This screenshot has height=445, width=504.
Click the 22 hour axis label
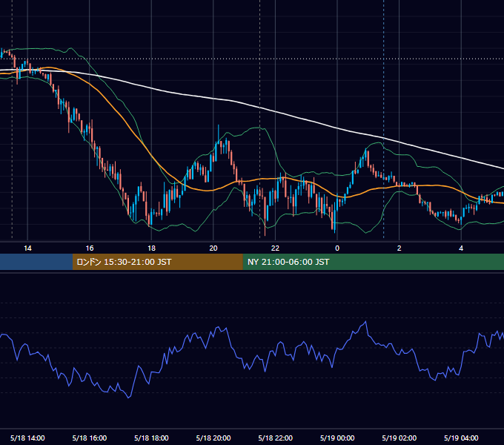pyautogui.click(x=276, y=248)
